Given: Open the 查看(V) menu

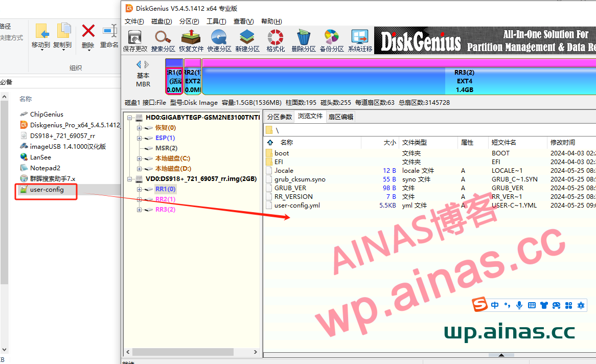Looking at the screenshot, I should [x=244, y=21].
